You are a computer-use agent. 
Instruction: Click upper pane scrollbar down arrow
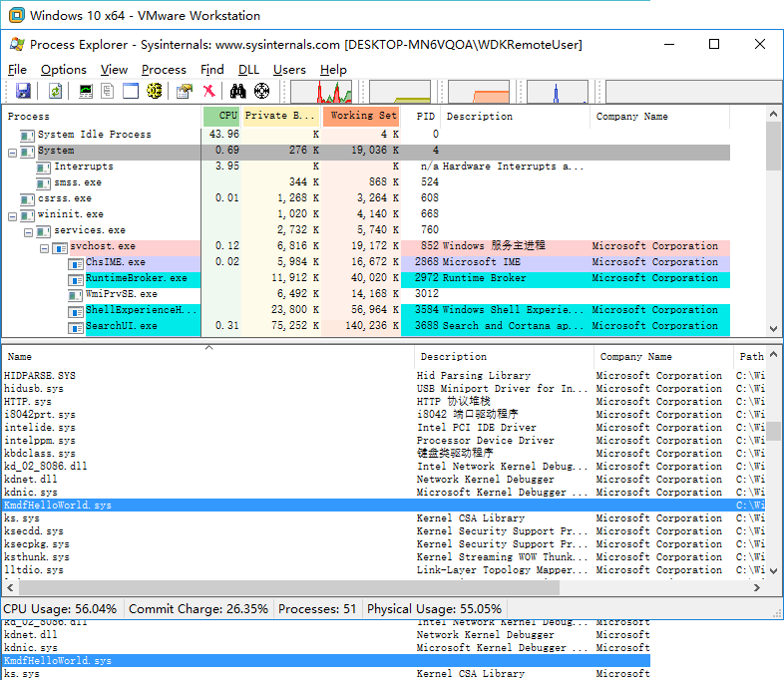773,329
